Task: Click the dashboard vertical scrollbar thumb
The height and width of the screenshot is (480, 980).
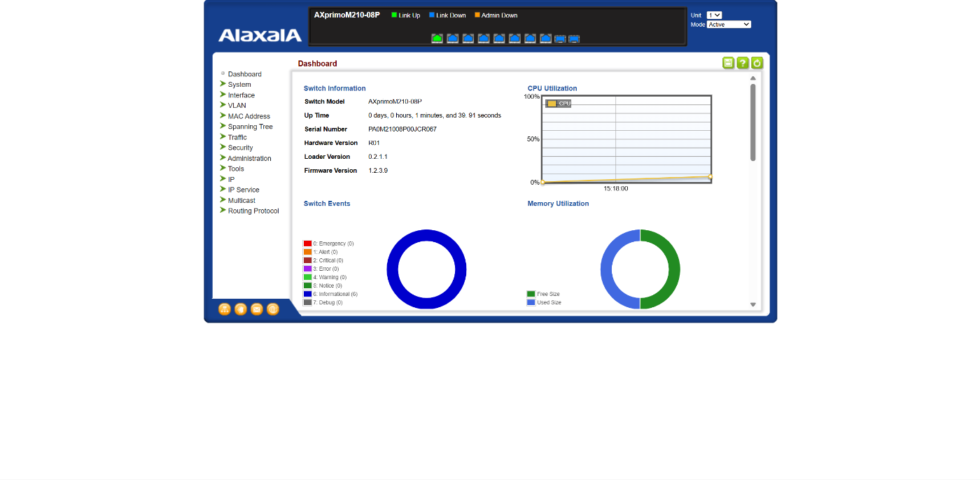Action: pyautogui.click(x=753, y=122)
